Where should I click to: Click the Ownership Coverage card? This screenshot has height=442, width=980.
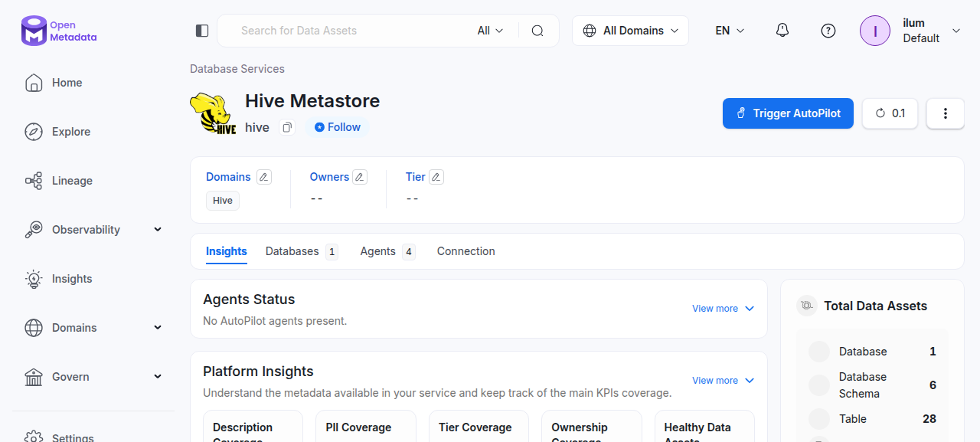pyautogui.click(x=591, y=426)
